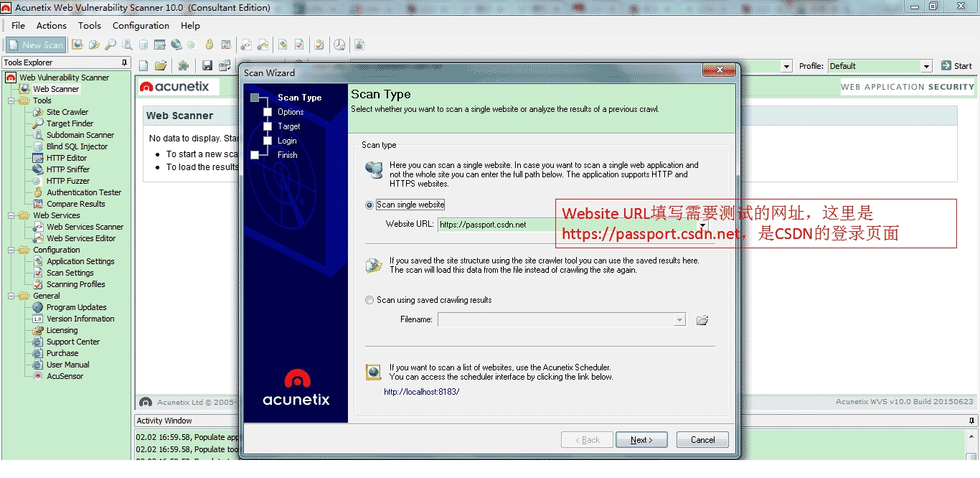Collapse the Tools folder in Tools Explorer
Image resolution: width=980 pixels, height=478 pixels.
[x=11, y=100]
